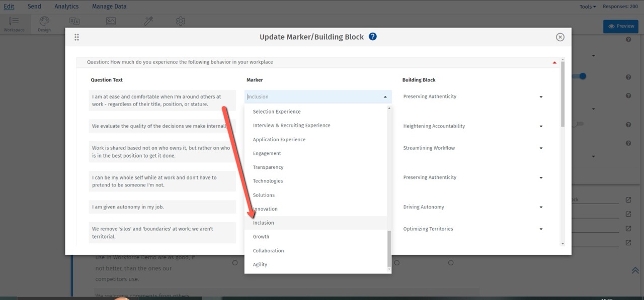This screenshot has width=644, height=300.
Task: Click the translation languages toolbar icon
Action: pyautogui.click(x=74, y=21)
